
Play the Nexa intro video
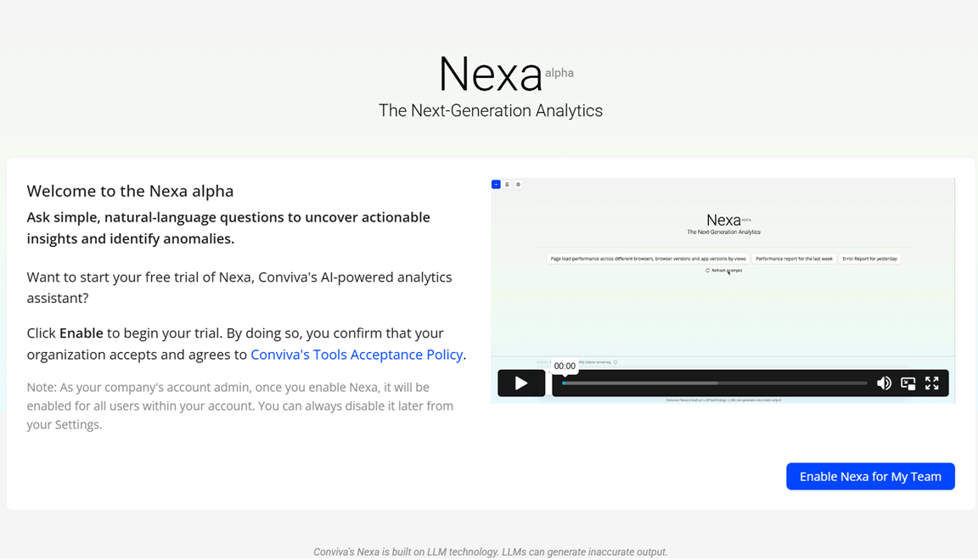521,384
